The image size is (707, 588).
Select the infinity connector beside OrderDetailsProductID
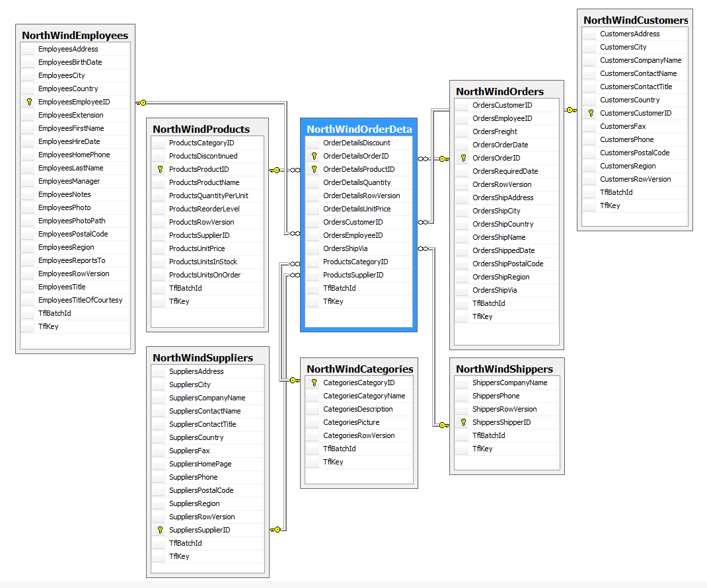point(295,170)
